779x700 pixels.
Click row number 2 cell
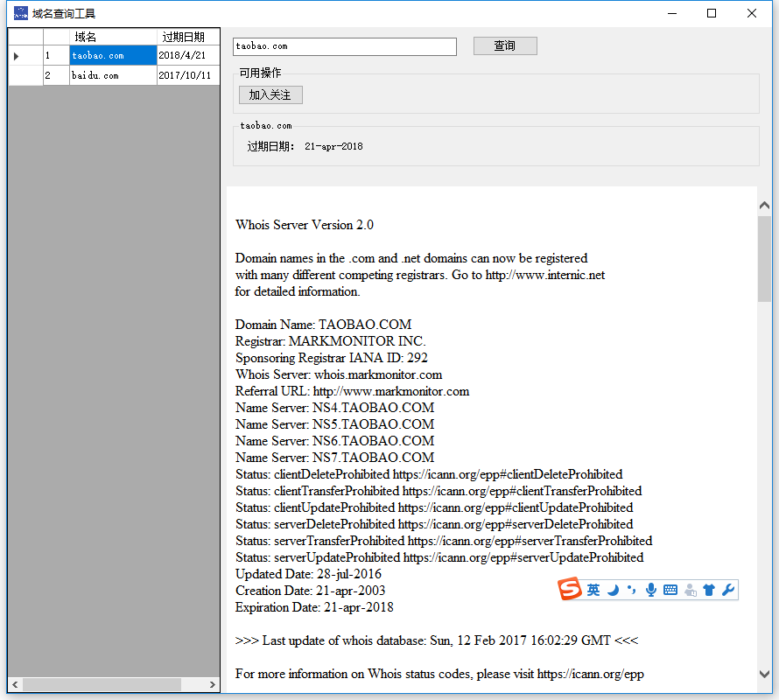click(56, 75)
